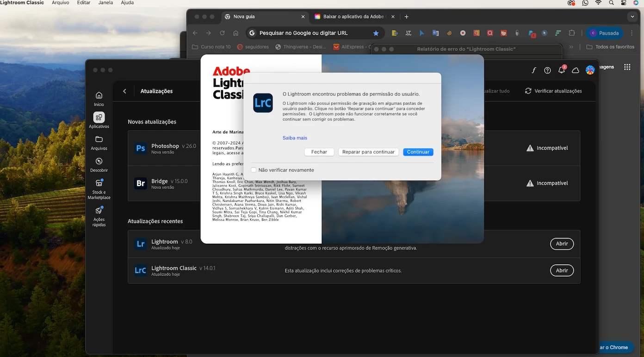Click Reparar para continuar button
The height and width of the screenshot is (357, 644).
point(368,152)
